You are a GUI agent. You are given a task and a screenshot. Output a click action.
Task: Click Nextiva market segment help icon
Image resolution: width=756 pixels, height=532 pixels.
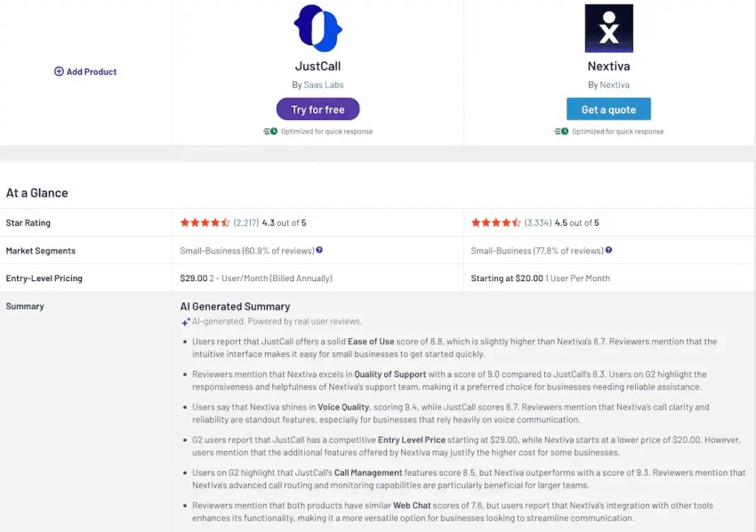608,250
